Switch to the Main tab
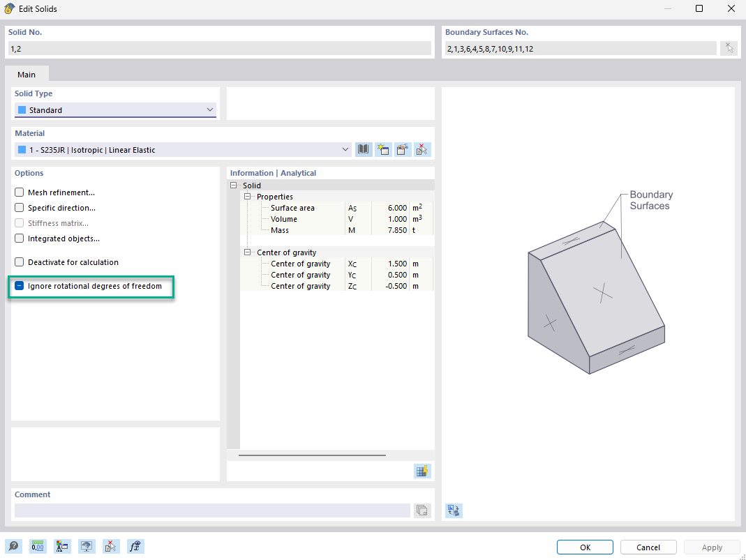The width and height of the screenshot is (746, 560). coord(27,74)
